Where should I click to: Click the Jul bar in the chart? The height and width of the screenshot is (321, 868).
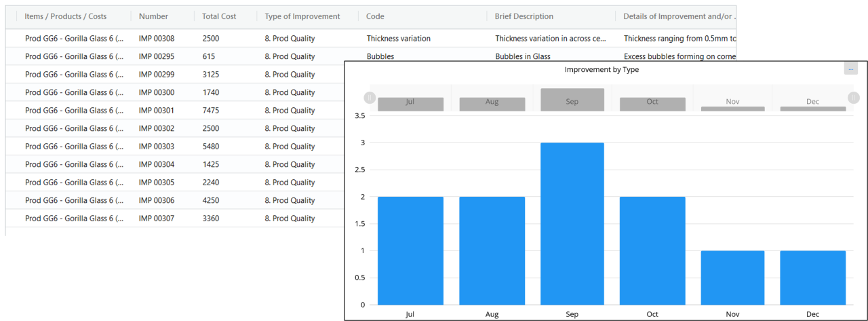pyautogui.click(x=410, y=251)
